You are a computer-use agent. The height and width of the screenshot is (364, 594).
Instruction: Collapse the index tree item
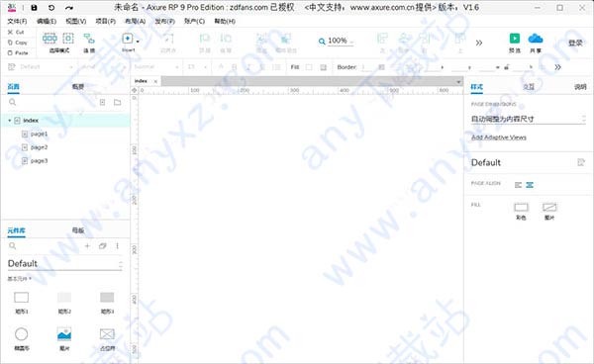point(10,121)
